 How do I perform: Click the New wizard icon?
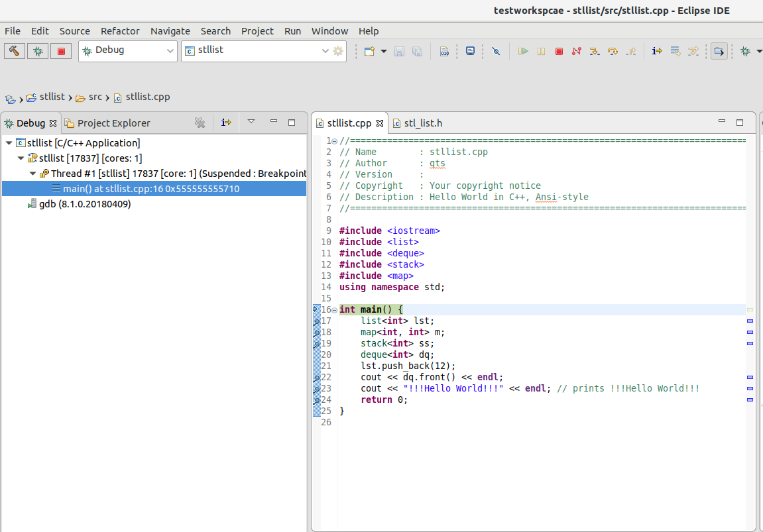tap(369, 51)
